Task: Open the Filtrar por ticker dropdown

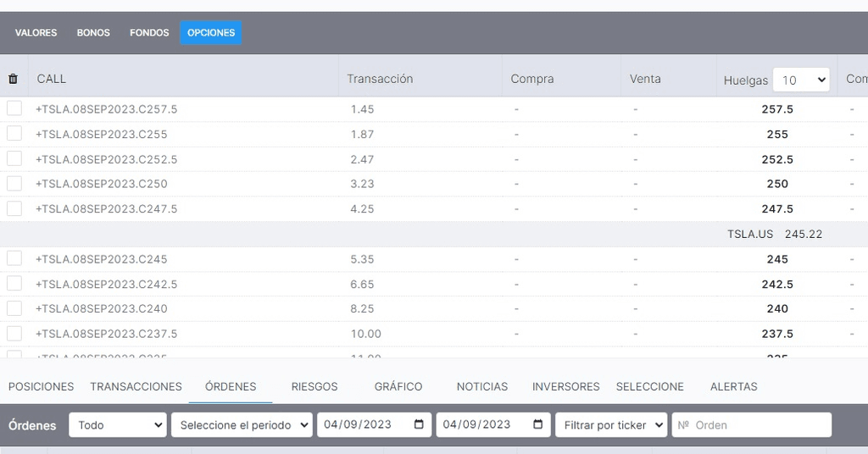Action: (x=610, y=424)
